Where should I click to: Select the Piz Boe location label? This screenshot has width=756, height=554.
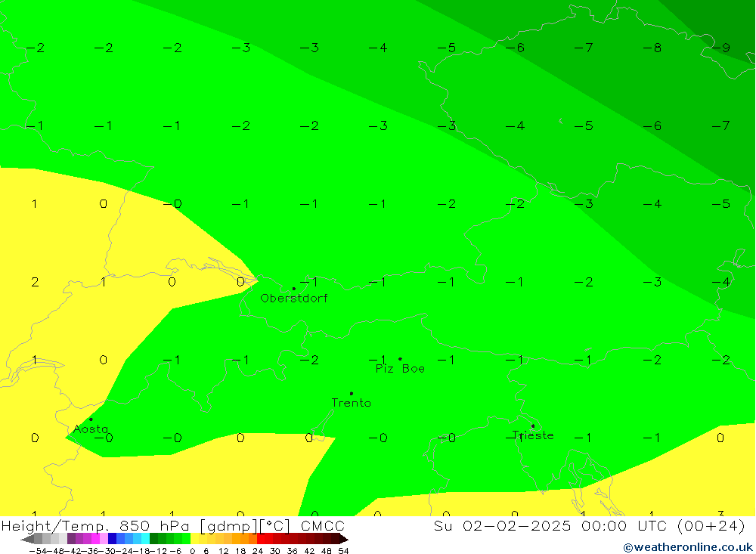pos(400,369)
